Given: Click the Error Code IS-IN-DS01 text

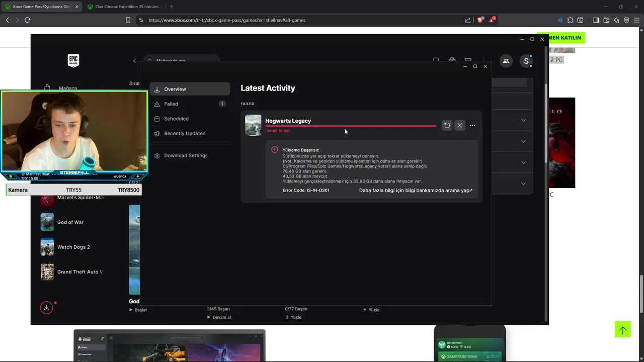Looking at the screenshot, I should pyautogui.click(x=306, y=191).
